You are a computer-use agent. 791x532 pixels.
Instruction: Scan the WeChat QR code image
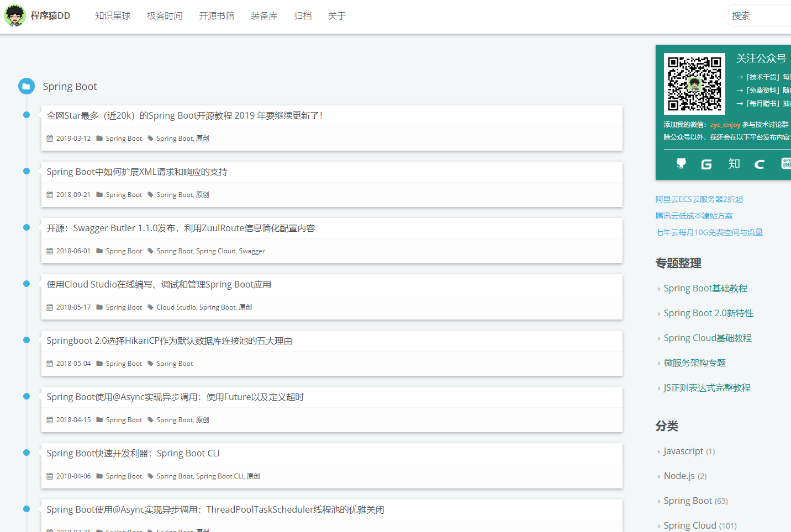point(694,83)
